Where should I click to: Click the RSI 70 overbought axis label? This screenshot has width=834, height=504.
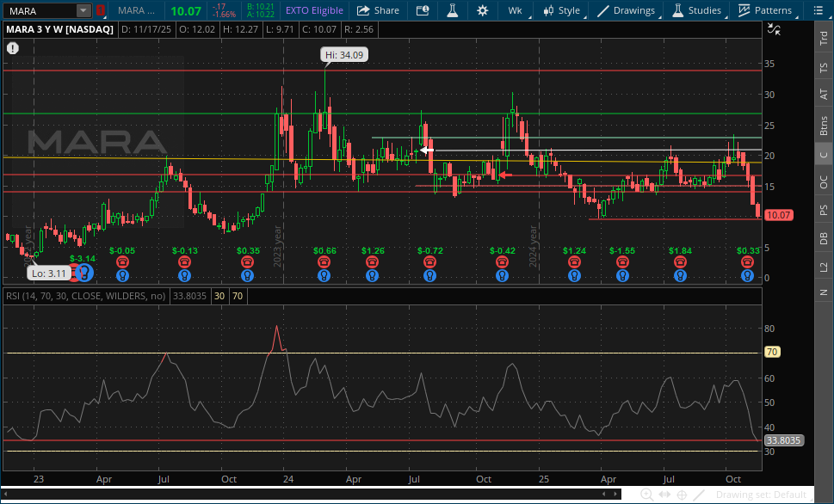(772, 352)
